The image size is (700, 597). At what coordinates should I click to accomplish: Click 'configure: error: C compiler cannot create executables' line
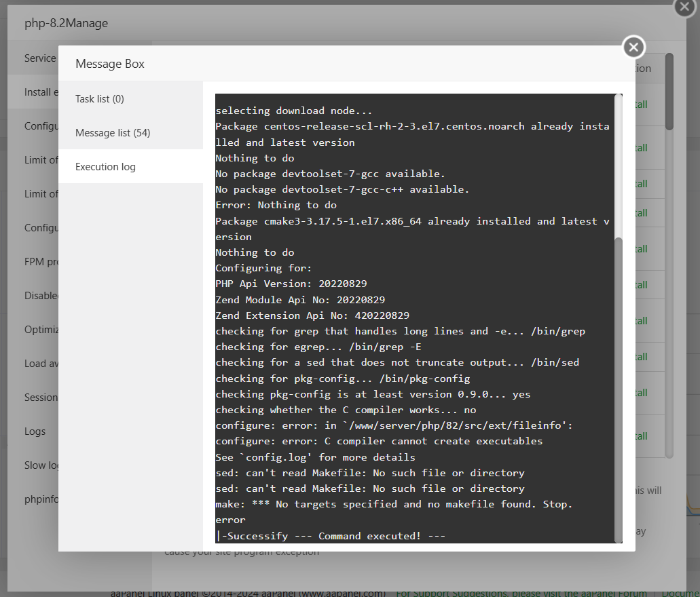[379, 441]
